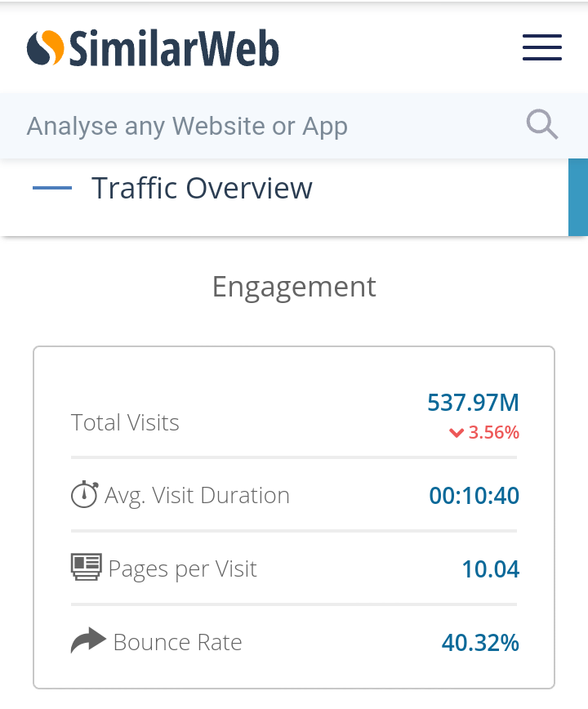Click the Pages per Visit label
This screenshot has width=588, height=709.
(183, 569)
